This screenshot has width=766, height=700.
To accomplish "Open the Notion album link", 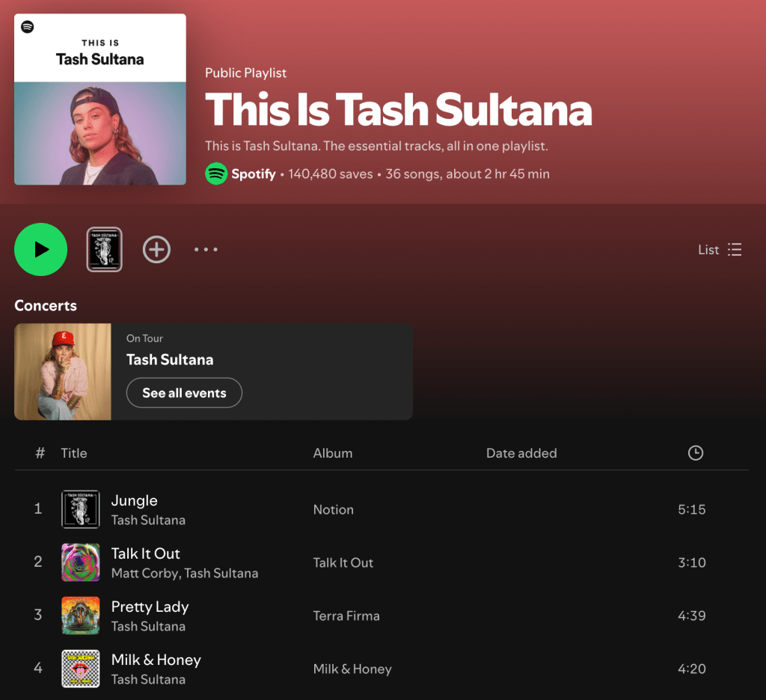I will tap(333, 509).
